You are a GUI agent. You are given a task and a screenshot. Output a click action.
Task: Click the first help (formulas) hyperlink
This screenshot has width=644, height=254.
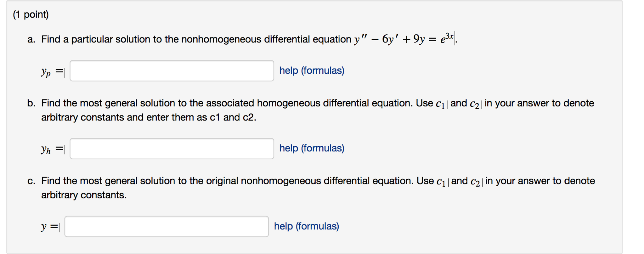coord(311,71)
